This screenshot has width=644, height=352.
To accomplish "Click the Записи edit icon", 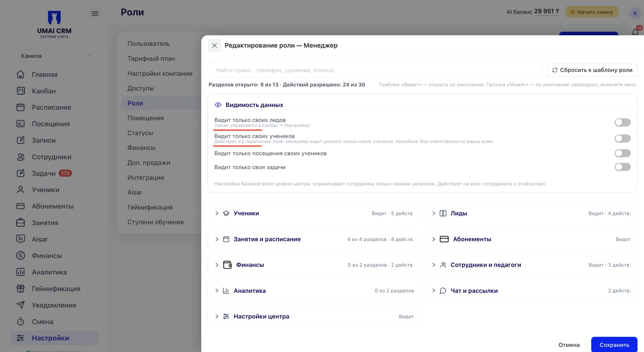I will tap(20, 140).
